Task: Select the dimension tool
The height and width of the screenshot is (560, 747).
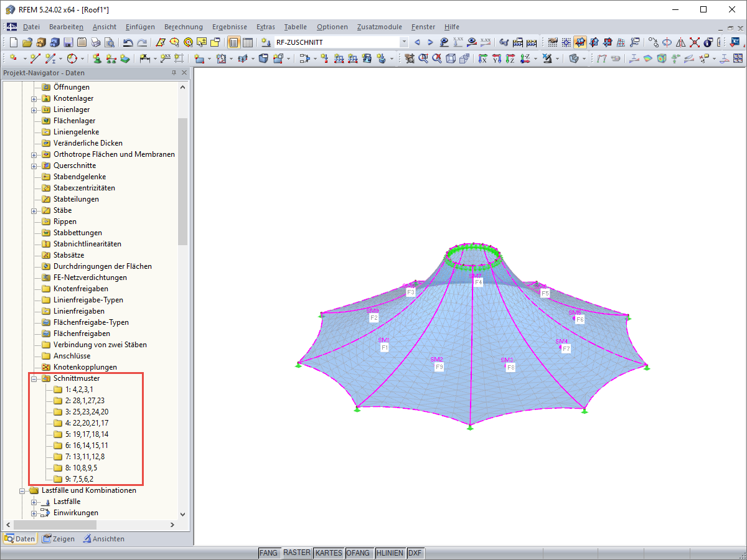Action: [x=144, y=58]
